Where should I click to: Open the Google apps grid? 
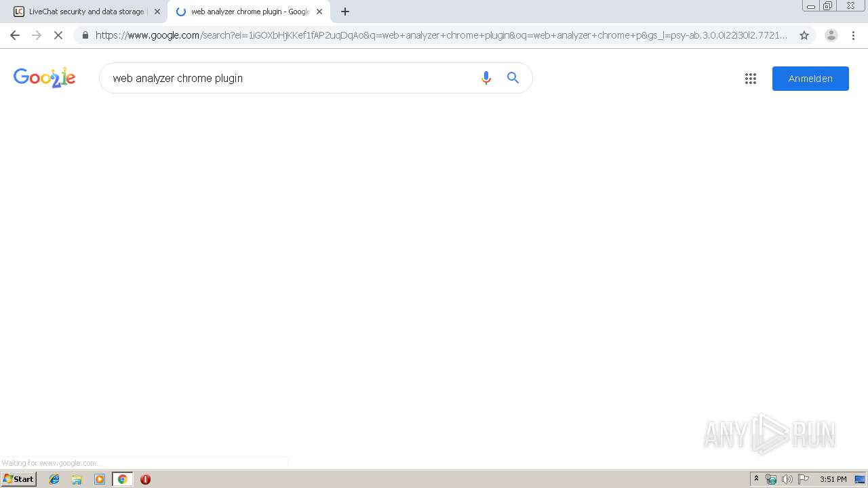point(751,79)
